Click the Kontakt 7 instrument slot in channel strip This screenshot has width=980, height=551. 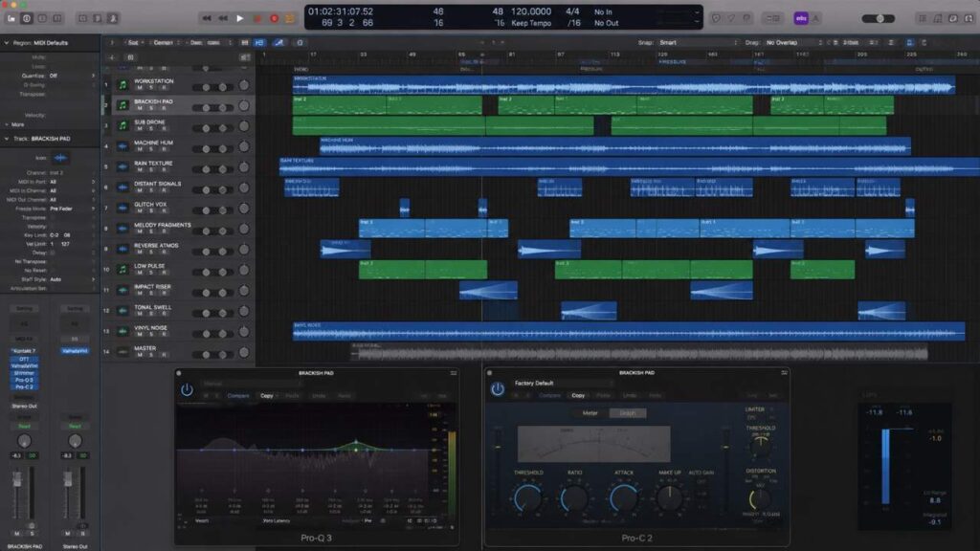(x=24, y=351)
